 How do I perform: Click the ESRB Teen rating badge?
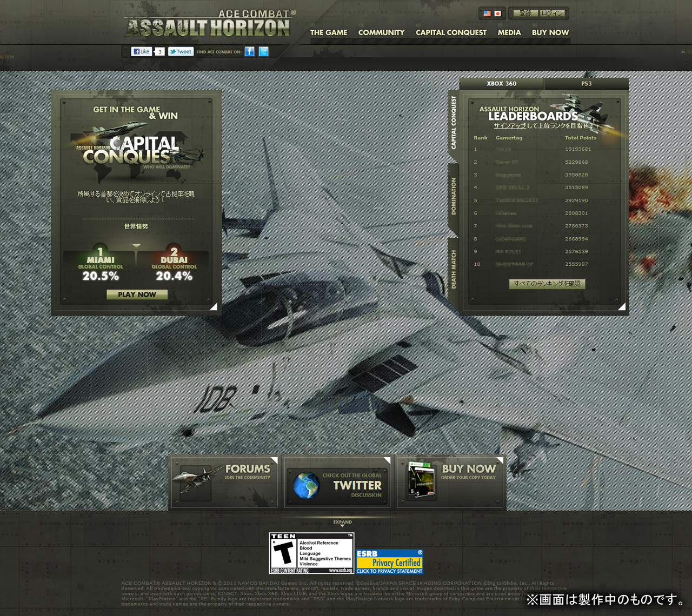311,553
